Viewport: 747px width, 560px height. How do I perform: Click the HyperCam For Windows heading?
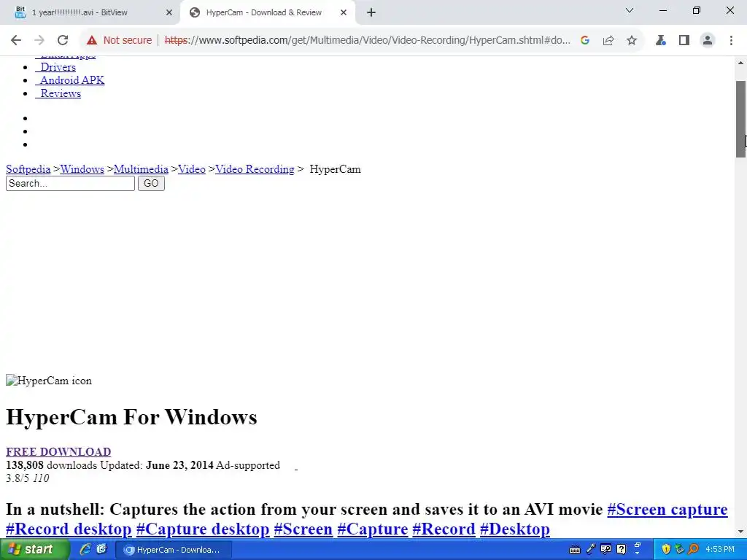[131, 417]
